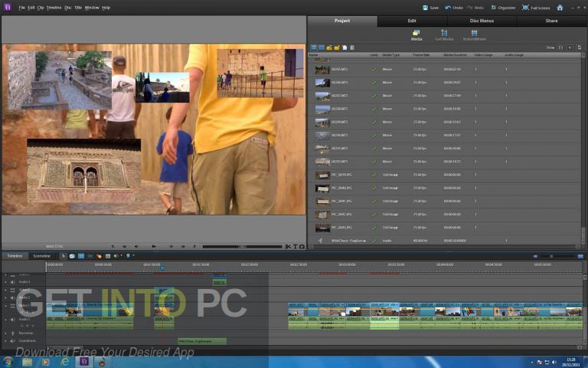Toggle still image filter in the Show options
Screen dimensions: 588x368
point(580,48)
